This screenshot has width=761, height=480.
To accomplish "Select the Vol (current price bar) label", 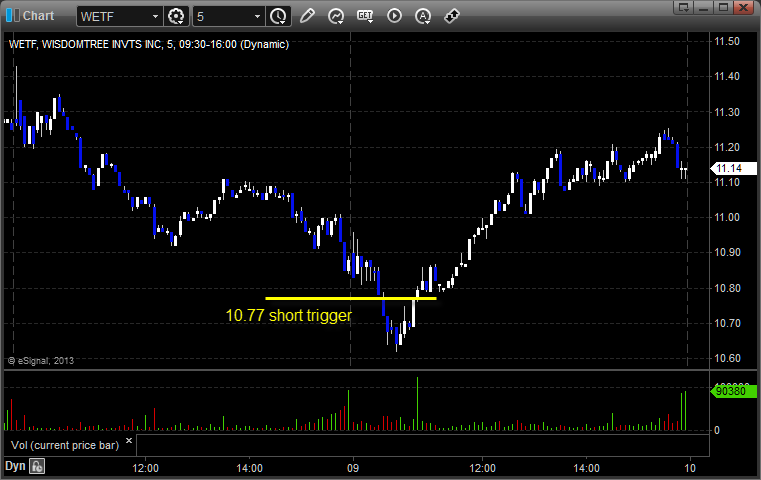I will 65,445.
